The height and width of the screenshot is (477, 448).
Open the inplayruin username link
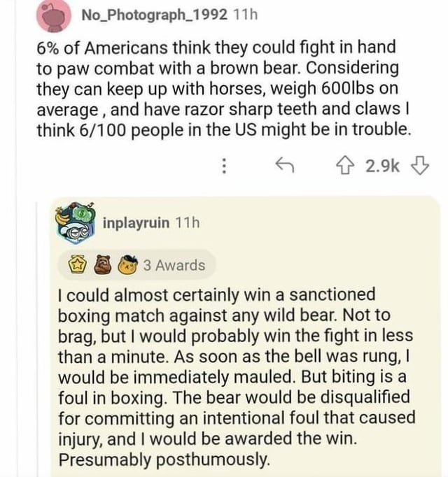point(136,222)
